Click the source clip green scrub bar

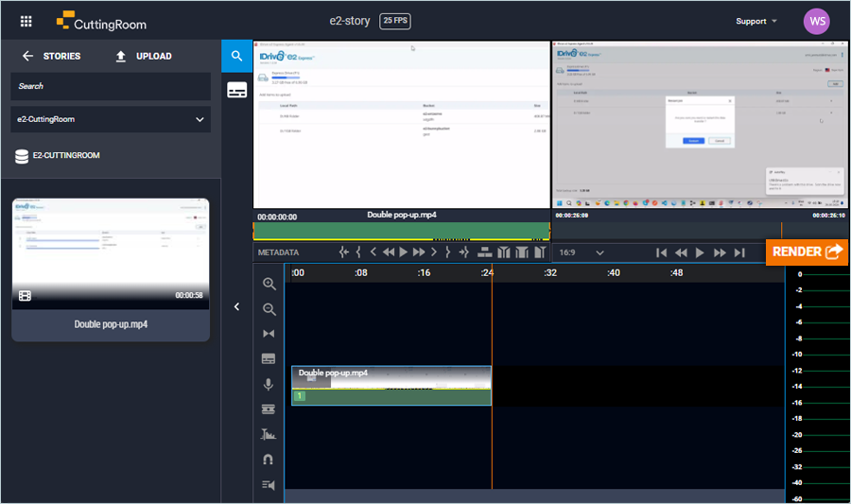click(x=402, y=231)
